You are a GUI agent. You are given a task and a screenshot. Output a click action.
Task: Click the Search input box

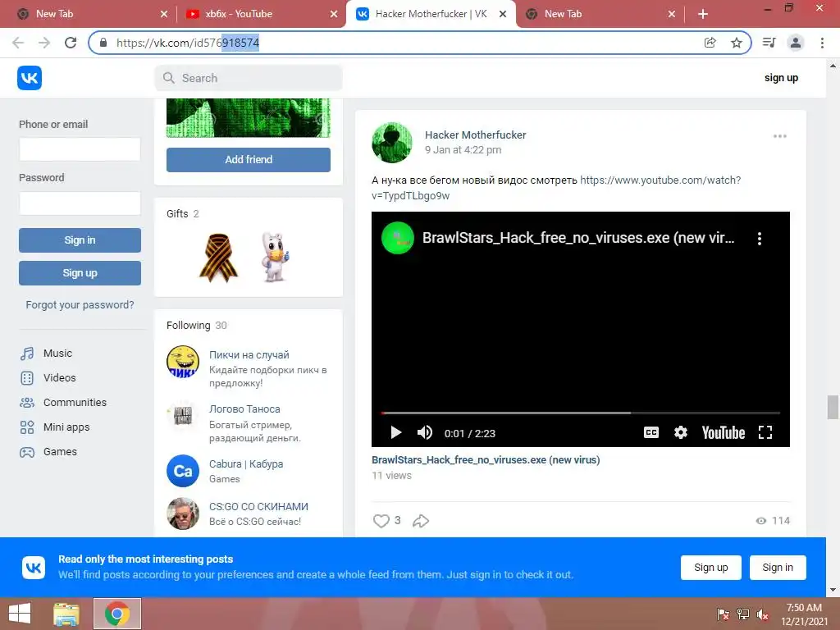[x=249, y=78]
